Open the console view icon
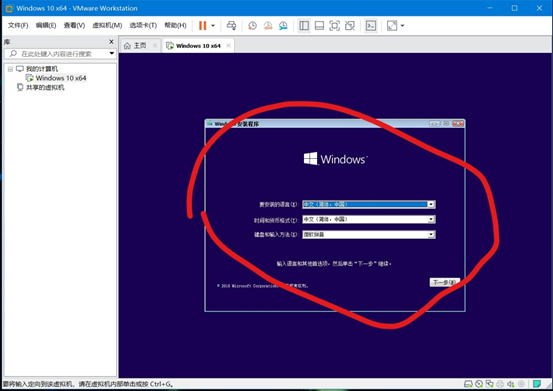553x391 pixels. click(x=371, y=25)
